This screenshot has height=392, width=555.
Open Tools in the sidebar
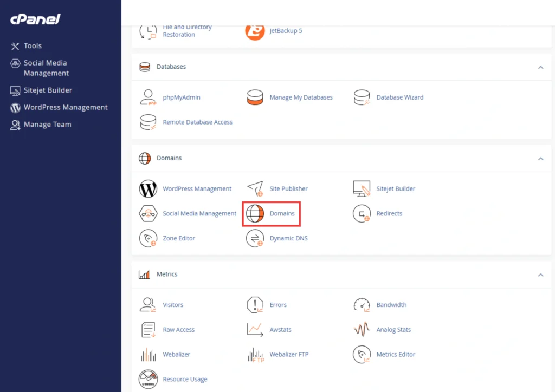click(33, 46)
